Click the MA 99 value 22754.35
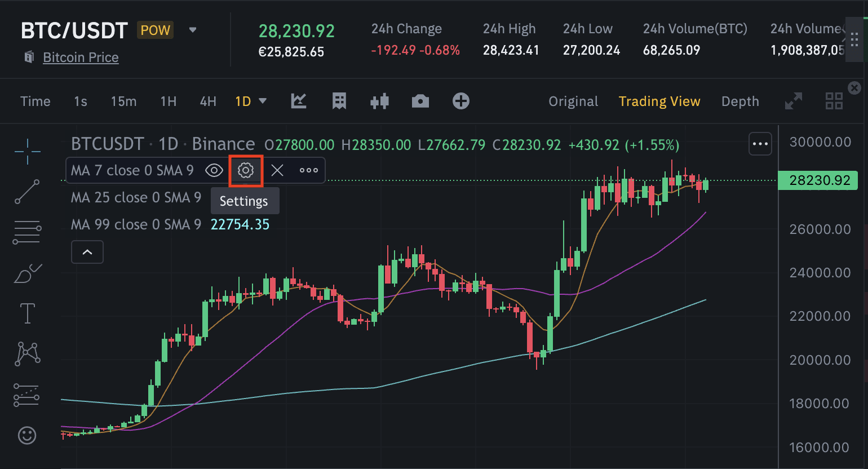The height and width of the screenshot is (469, 868). (x=240, y=224)
